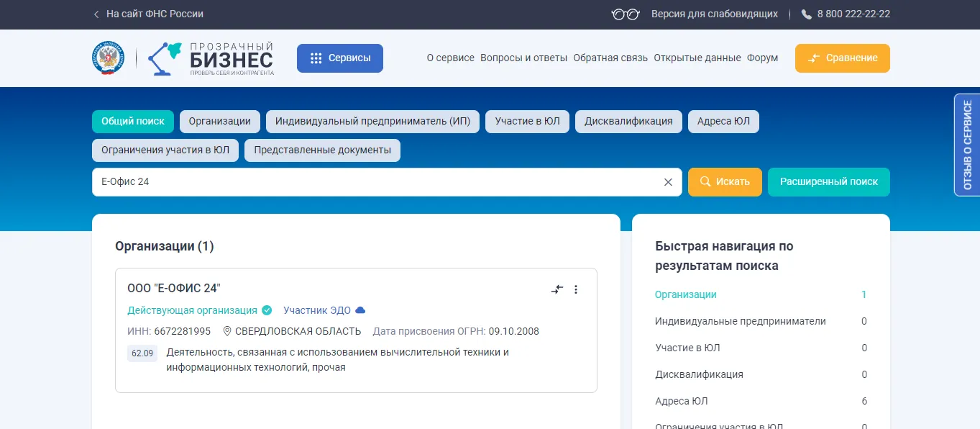This screenshot has width=980, height=429.
Task: Click the activity description Деятельность, связанная с использованием
Action: (338, 360)
